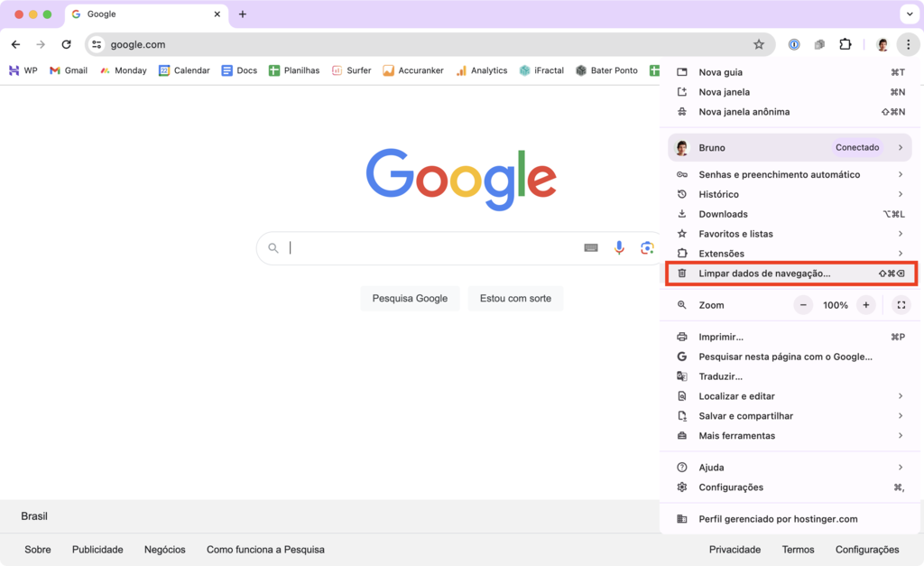
Task: Decrease zoom with the minus control
Action: pyautogui.click(x=802, y=304)
